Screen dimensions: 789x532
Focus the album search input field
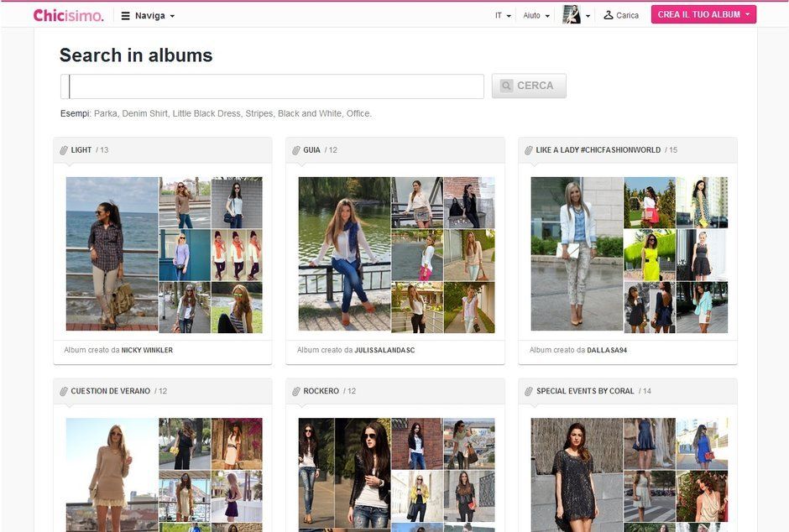click(x=272, y=86)
